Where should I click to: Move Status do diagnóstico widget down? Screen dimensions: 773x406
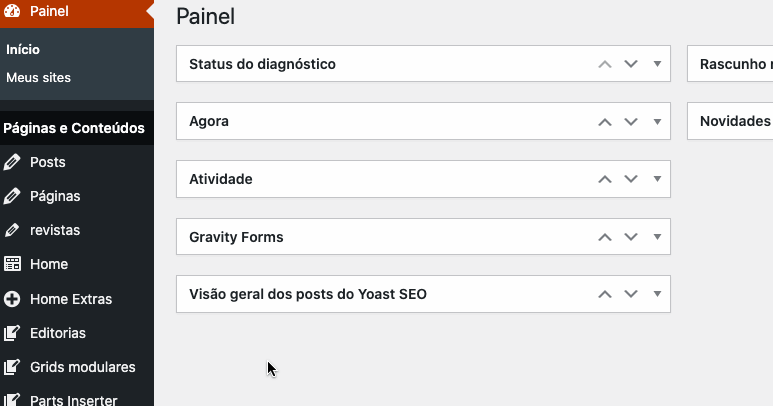coord(631,64)
